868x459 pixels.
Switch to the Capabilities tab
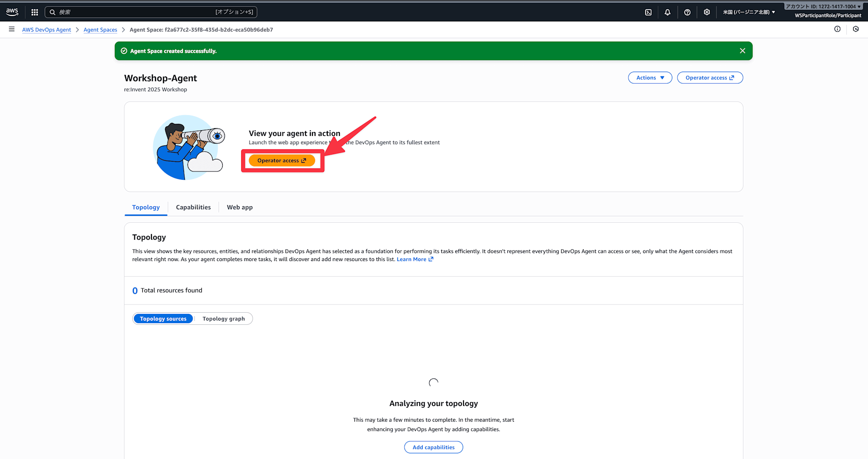(194, 207)
